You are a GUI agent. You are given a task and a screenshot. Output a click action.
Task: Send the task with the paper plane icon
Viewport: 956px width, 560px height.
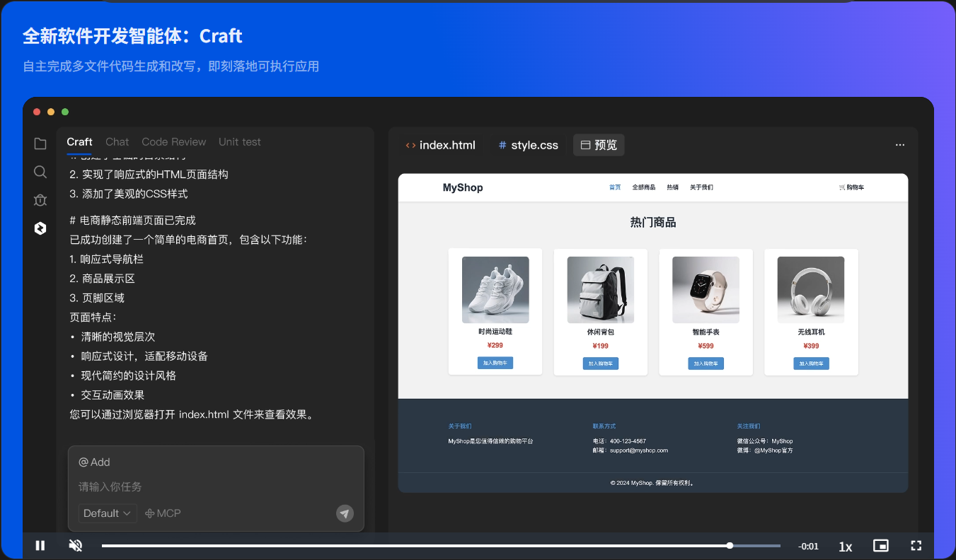(x=345, y=513)
